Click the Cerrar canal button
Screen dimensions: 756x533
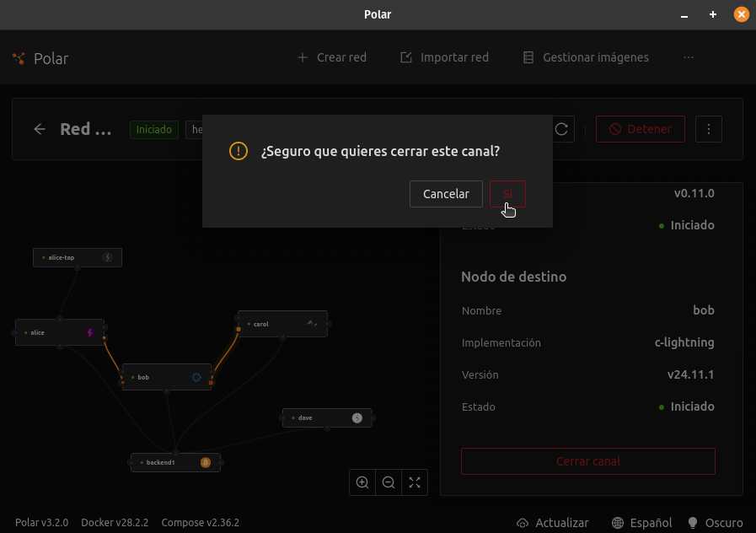pyautogui.click(x=587, y=461)
